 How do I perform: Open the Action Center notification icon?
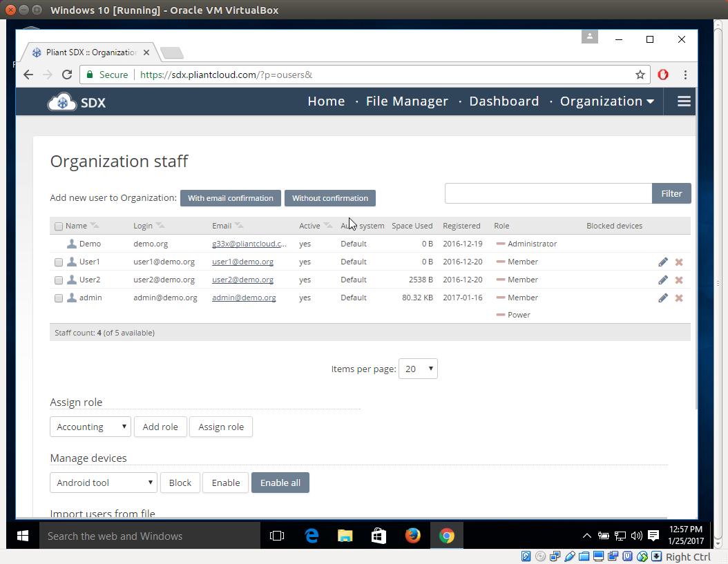(x=653, y=536)
